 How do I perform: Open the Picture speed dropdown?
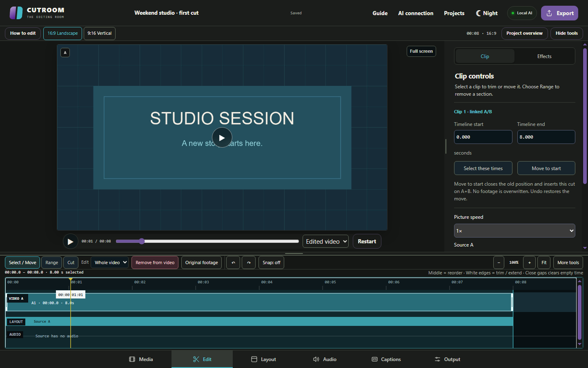[x=514, y=231]
